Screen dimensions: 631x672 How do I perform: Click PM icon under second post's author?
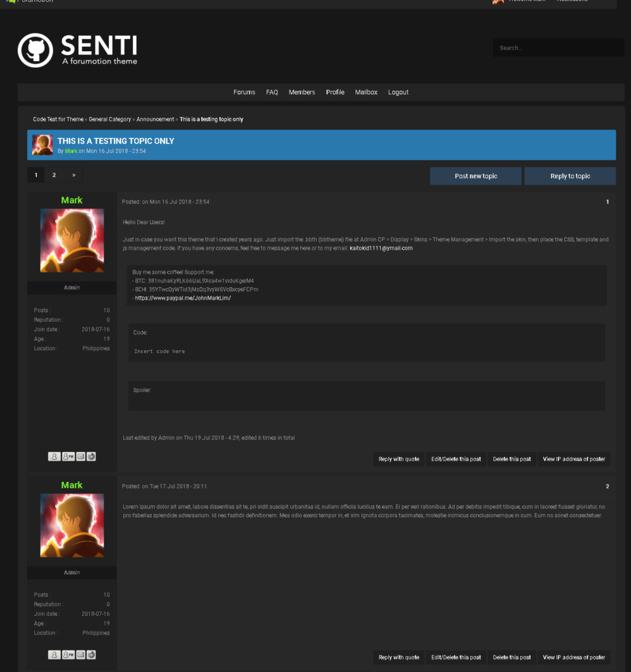click(x=68, y=655)
